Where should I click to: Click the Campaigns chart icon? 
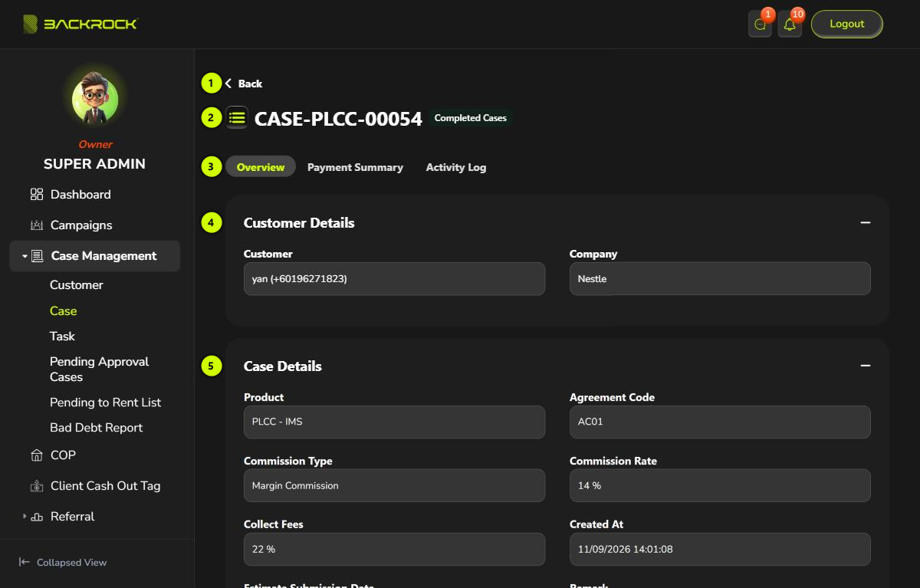[x=37, y=225]
